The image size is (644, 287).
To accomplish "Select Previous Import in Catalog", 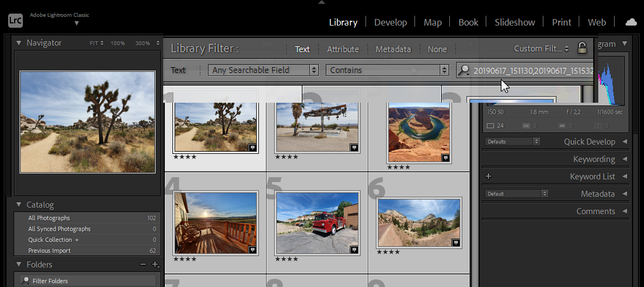I will [88, 251].
